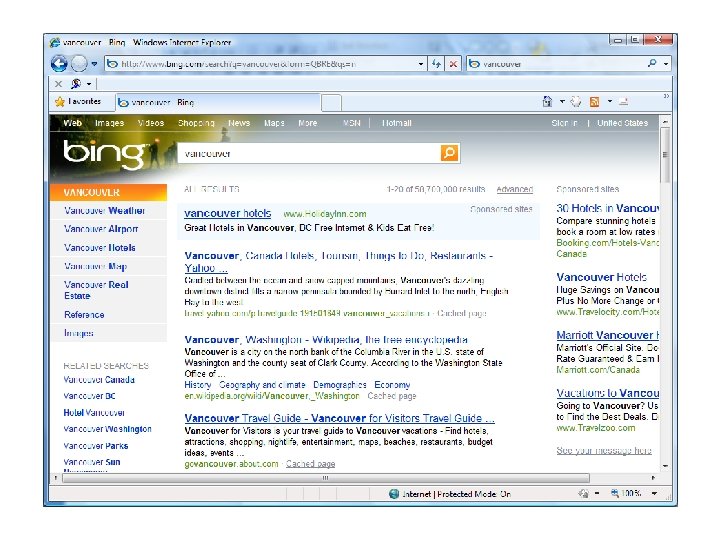Open related search Vancouver Canada
720x540 pixels.
[99, 380]
